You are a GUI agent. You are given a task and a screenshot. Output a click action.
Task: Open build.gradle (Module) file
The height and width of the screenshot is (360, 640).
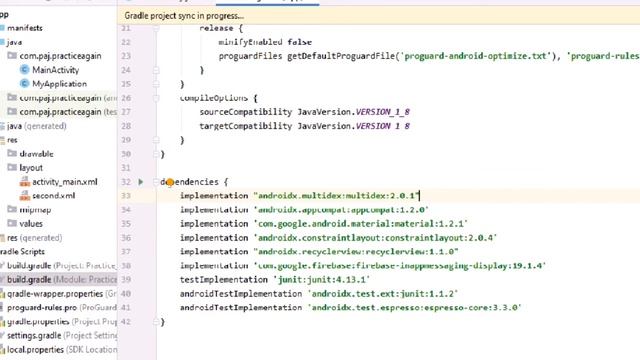[61, 280]
